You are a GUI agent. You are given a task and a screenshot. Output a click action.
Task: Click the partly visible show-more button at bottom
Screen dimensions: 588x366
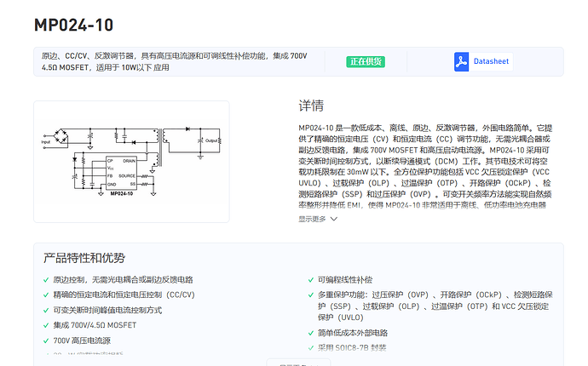[298, 363]
